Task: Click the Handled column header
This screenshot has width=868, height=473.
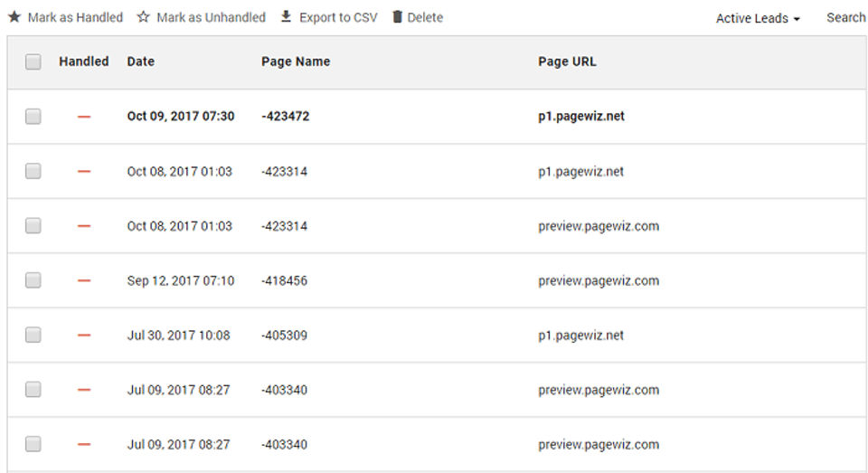Action: pos(84,62)
